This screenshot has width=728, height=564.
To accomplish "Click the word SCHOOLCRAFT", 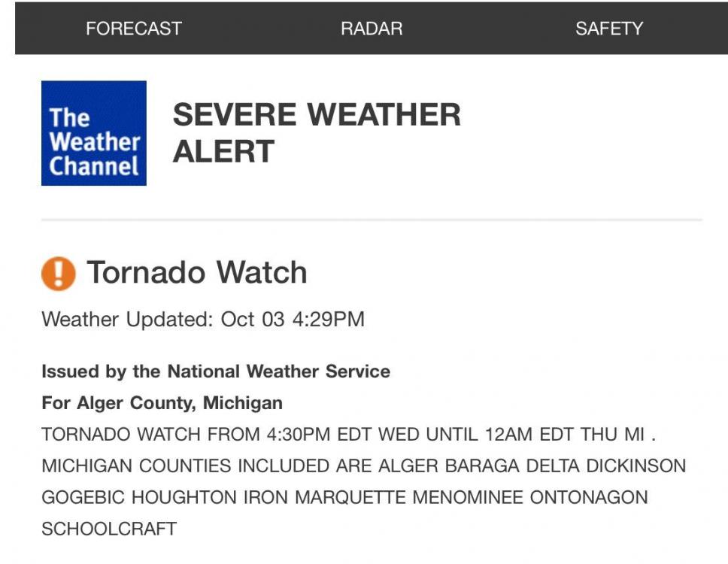I will (x=109, y=529).
